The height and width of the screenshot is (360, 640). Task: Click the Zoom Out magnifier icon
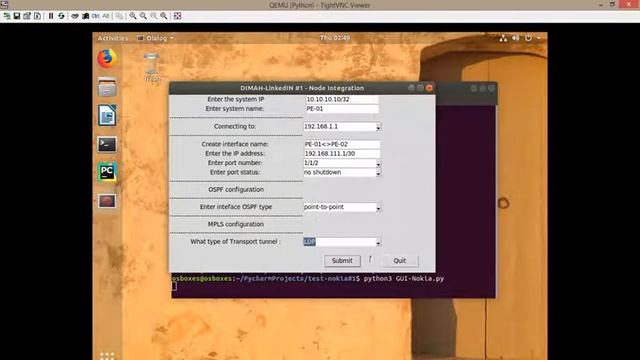click(x=143, y=16)
